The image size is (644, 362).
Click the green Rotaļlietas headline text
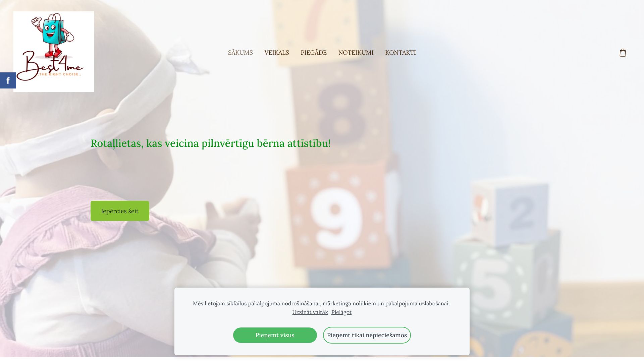tap(211, 143)
